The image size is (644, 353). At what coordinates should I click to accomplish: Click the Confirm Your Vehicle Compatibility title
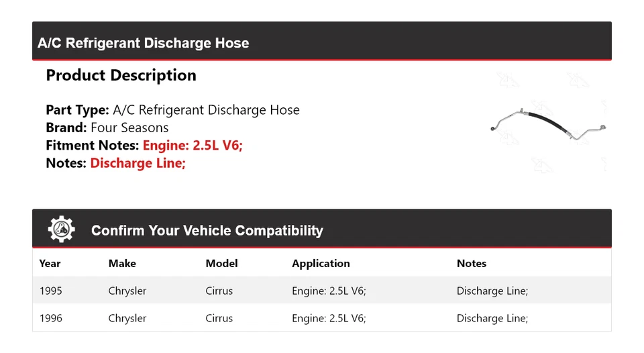click(207, 231)
